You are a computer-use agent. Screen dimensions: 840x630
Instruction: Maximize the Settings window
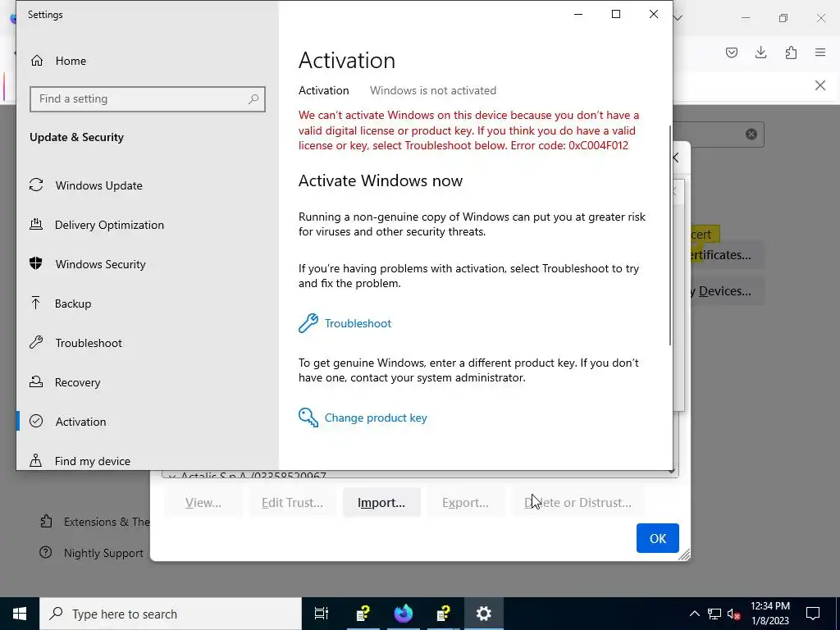click(x=616, y=15)
